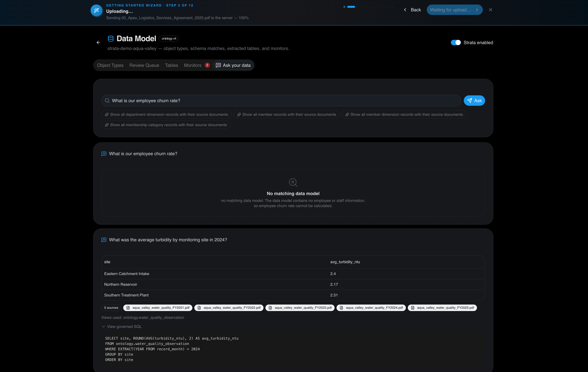Image resolution: width=588 pixels, height=372 pixels.
Task: Click the Uploading… wizard title
Action: (119, 11)
